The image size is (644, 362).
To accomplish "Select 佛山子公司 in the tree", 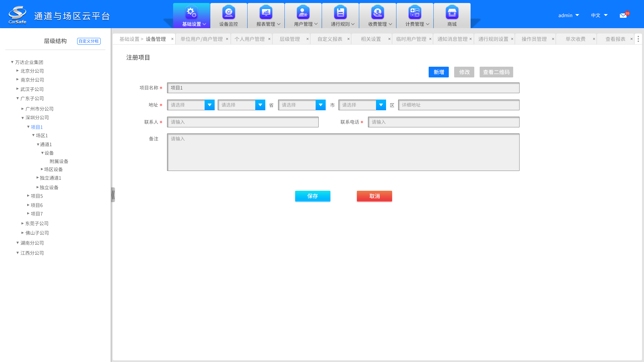I will point(37,233).
